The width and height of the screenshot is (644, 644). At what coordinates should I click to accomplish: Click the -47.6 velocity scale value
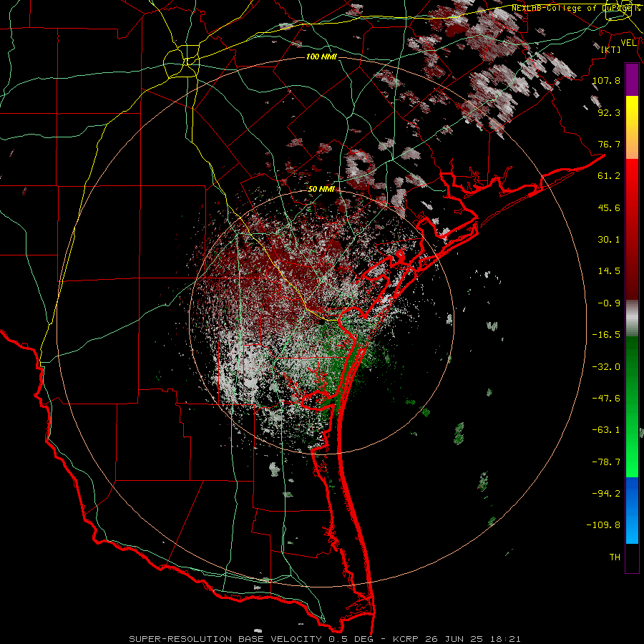[x=606, y=399]
